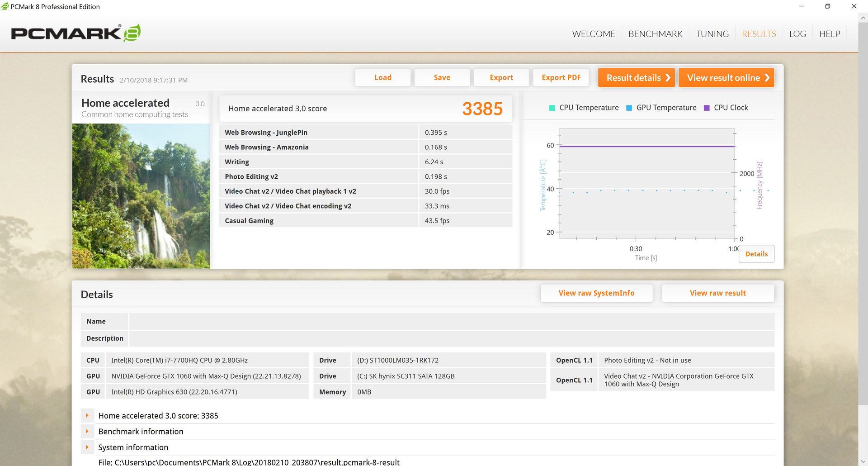Click the CPU Clock legend swatch

(x=707, y=108)
